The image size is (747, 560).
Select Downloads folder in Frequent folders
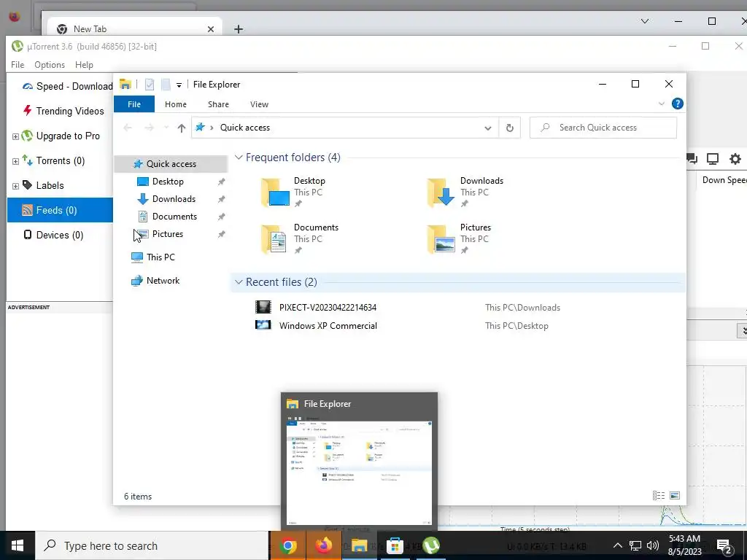pos(465,192)
